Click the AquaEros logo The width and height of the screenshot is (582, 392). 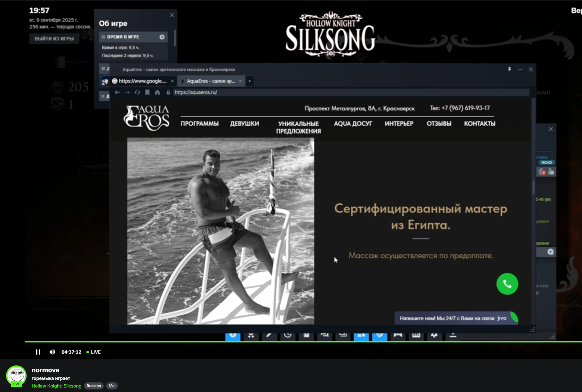coord(147,118)
